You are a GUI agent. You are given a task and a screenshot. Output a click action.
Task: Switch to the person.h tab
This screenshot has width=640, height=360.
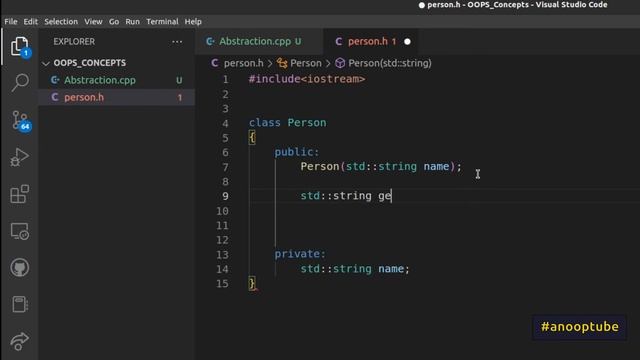(371, 42)
